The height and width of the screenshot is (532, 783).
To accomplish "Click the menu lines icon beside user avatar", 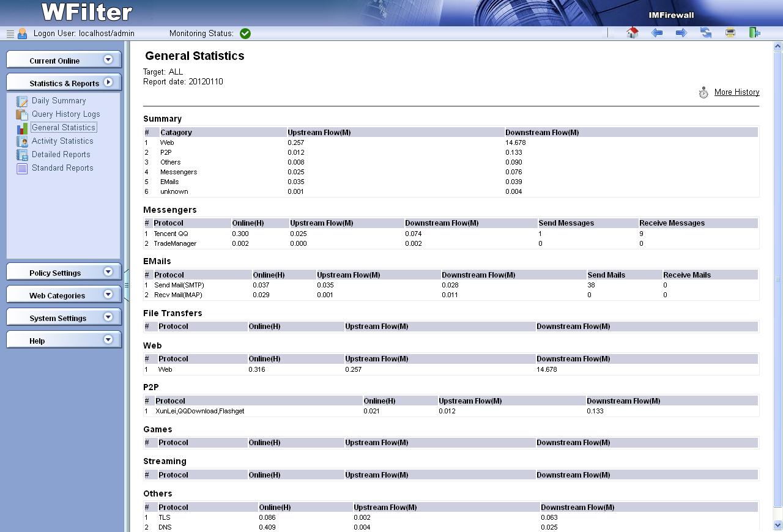I will click(x=10, y=34).
